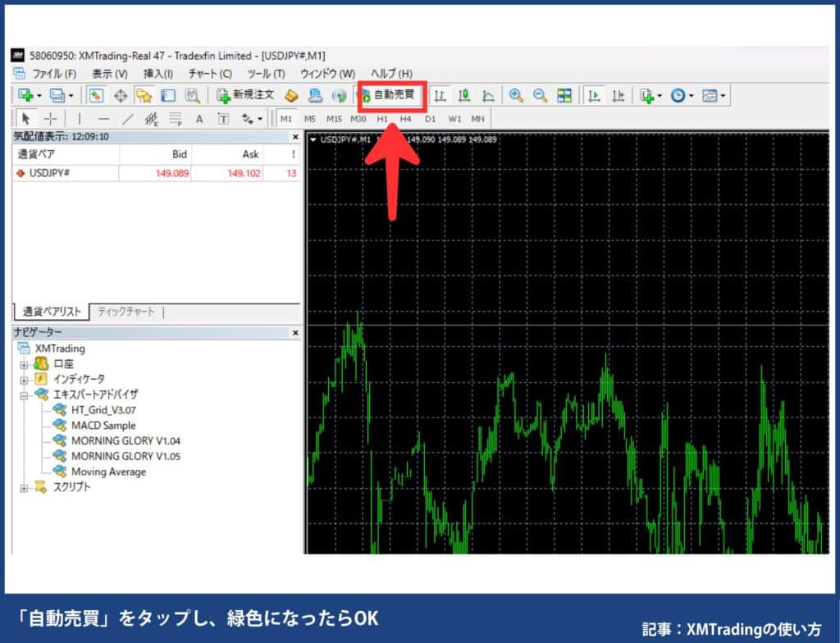Select the Vertical Line drawing tool
This screenshot has height=643, width=840.
click(x=80, y=118)
